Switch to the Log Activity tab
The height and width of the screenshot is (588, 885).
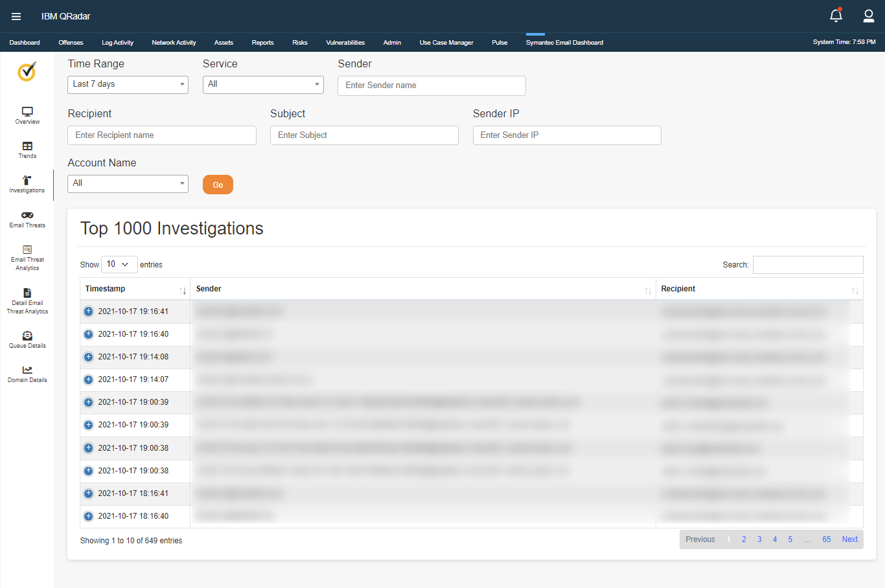click(x=117, y=42)
